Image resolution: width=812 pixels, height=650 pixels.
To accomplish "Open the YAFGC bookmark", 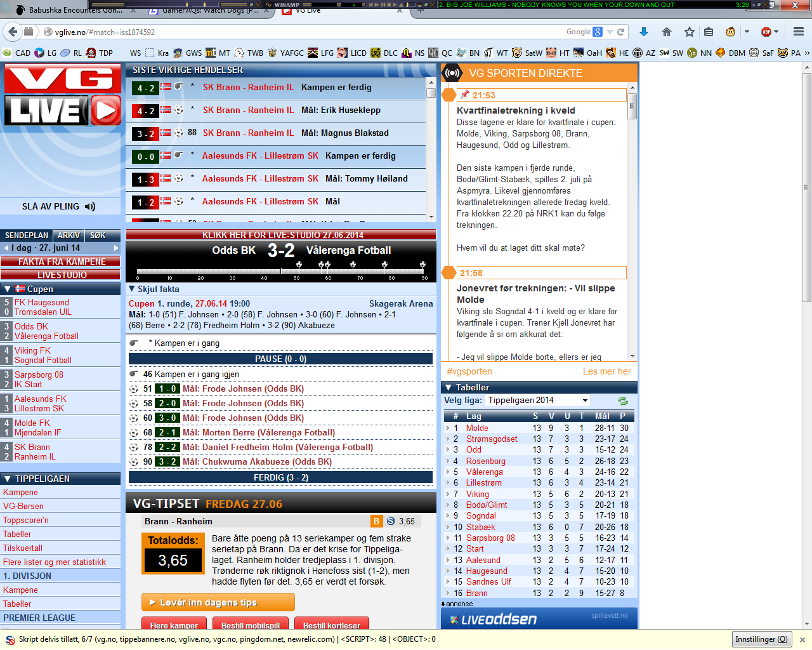I will [x=285, y=53].
